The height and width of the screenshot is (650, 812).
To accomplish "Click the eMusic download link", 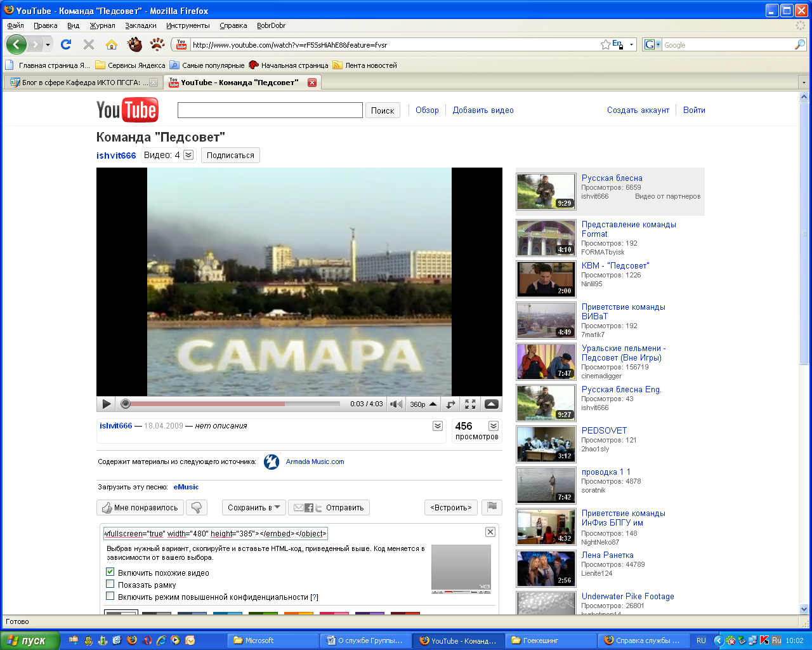I will point(186,487).
